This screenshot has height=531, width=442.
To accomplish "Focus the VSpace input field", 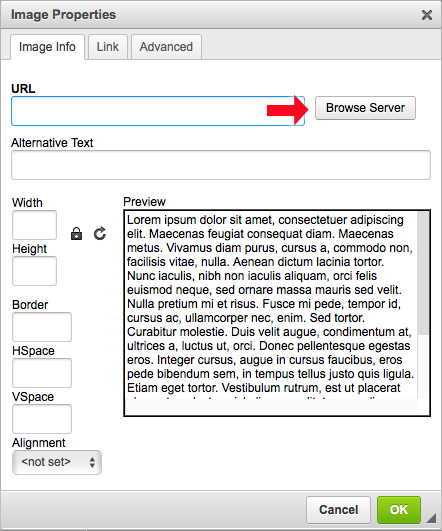I will point(42,419).
